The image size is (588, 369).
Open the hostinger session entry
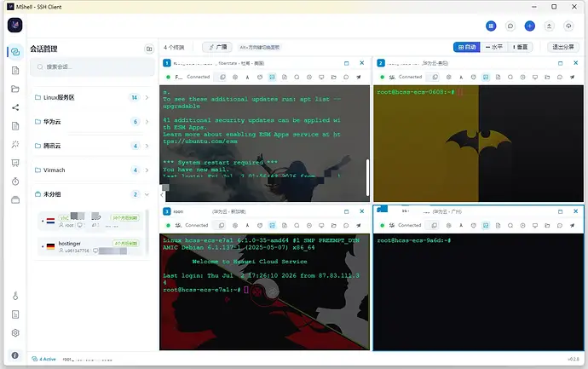pos(90,246)
